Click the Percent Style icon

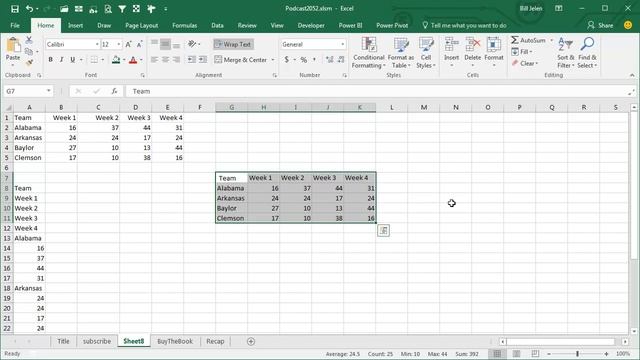(304, 60)
